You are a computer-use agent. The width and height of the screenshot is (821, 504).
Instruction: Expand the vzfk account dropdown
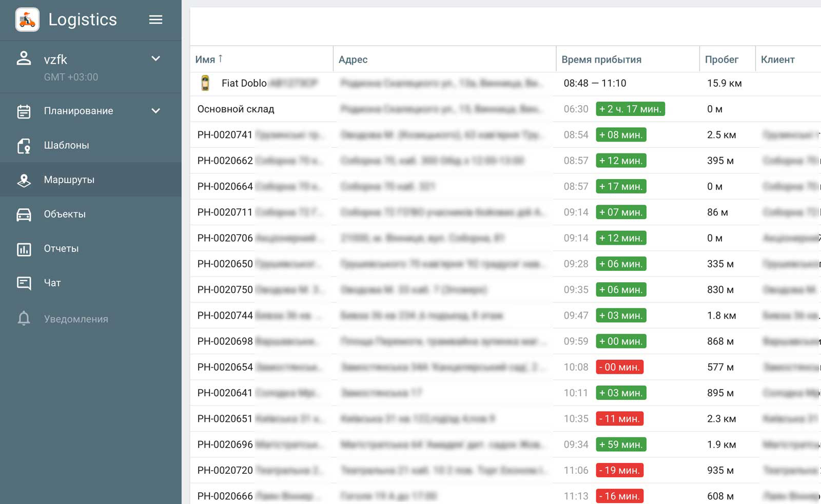(155, 59)
